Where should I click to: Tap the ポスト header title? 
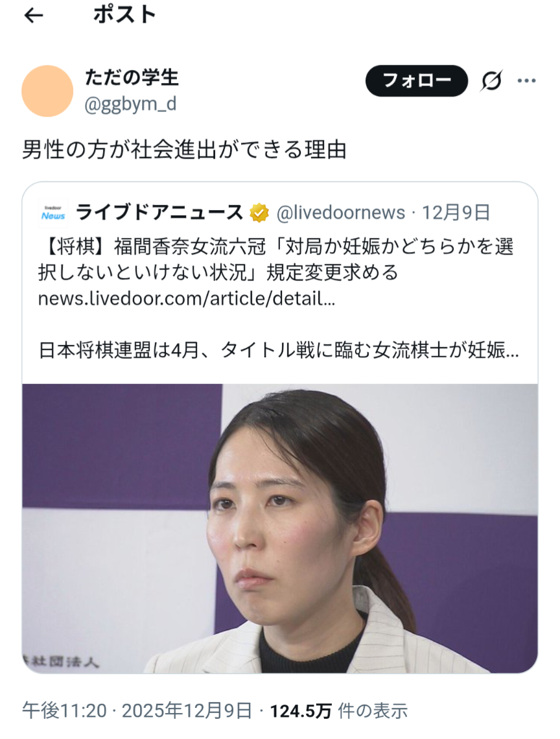point(125,15)
